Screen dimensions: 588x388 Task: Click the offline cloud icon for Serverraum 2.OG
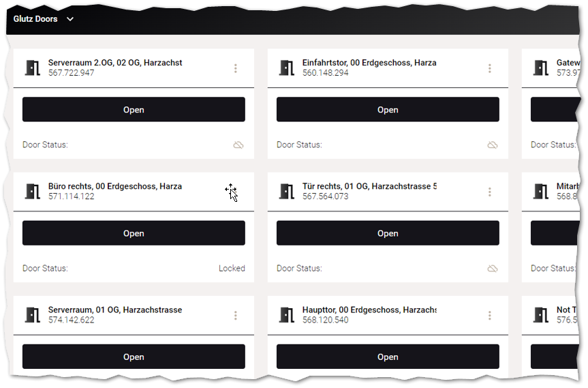(x=238, y=145)
